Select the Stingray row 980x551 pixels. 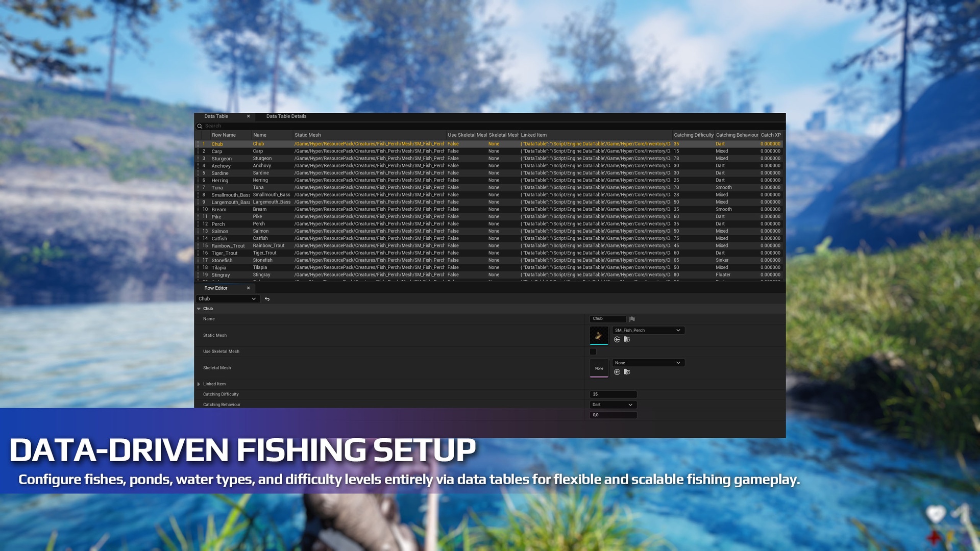490,275
